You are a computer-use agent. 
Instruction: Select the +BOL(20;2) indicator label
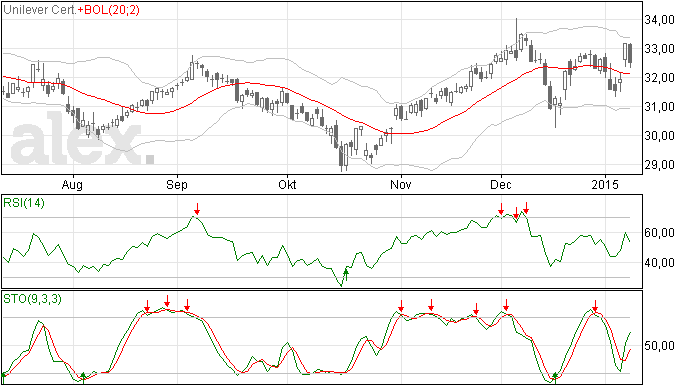point(108,10)
